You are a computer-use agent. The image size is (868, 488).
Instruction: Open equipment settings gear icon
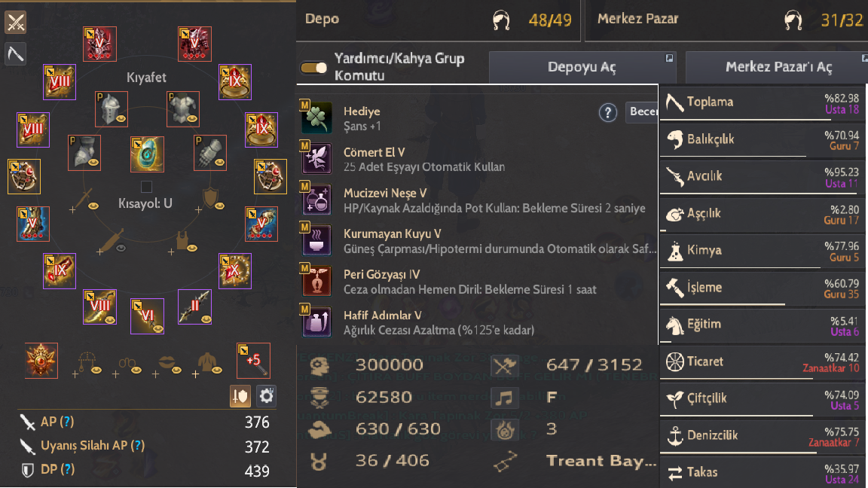pyautogui.click(x=267, y=396)
